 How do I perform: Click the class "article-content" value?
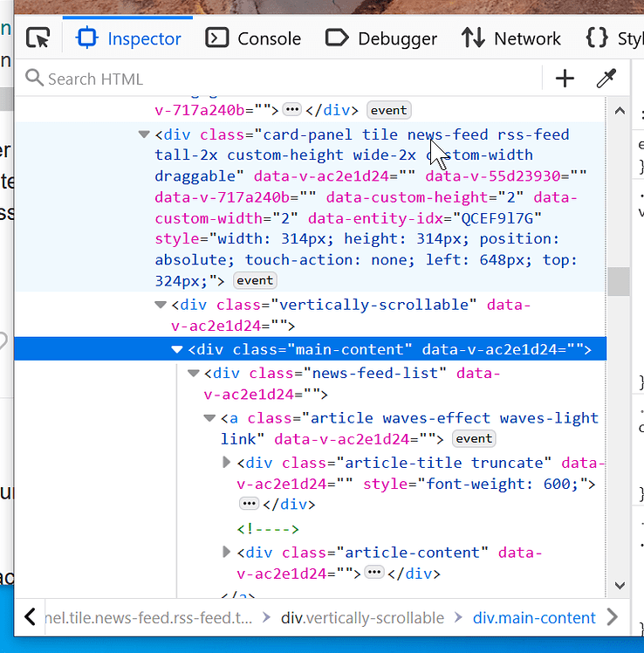[x=412, y=553]
